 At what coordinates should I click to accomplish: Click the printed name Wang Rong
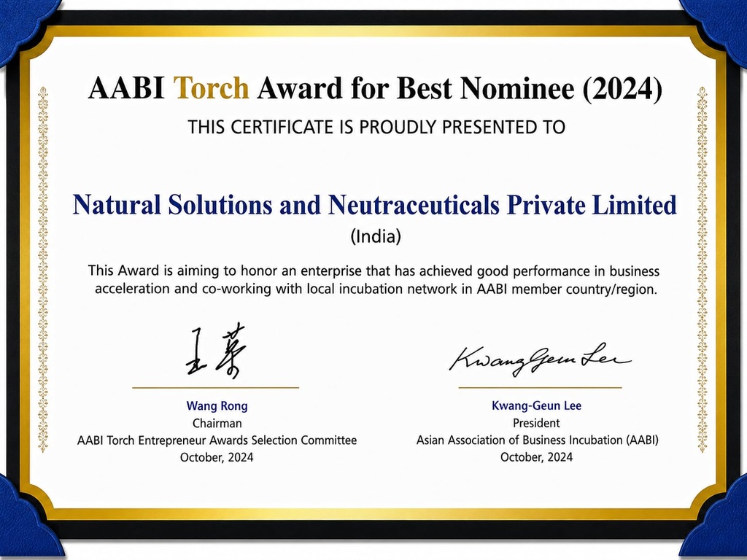pyautogui.click(x=217, y=405)
